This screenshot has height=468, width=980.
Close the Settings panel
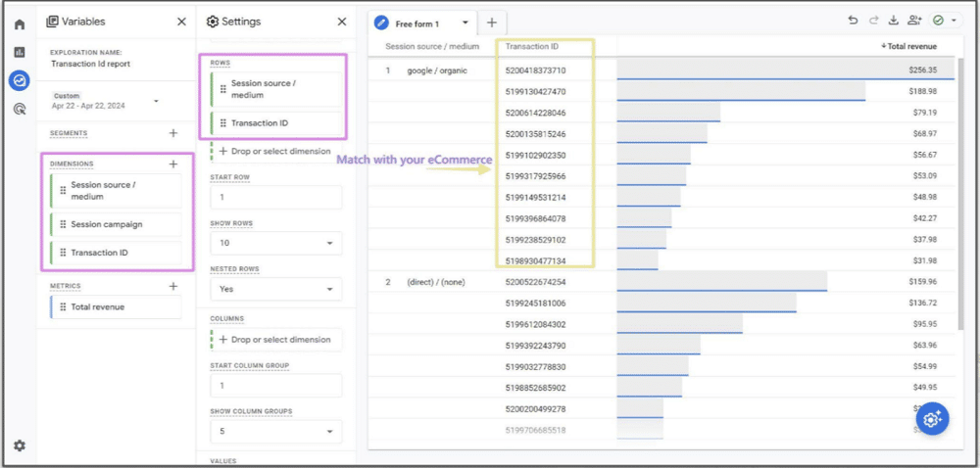pos(342,22)
